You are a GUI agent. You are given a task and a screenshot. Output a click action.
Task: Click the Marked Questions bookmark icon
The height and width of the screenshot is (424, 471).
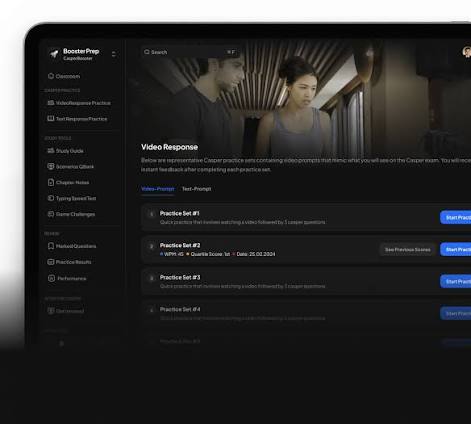click(51, 246)
